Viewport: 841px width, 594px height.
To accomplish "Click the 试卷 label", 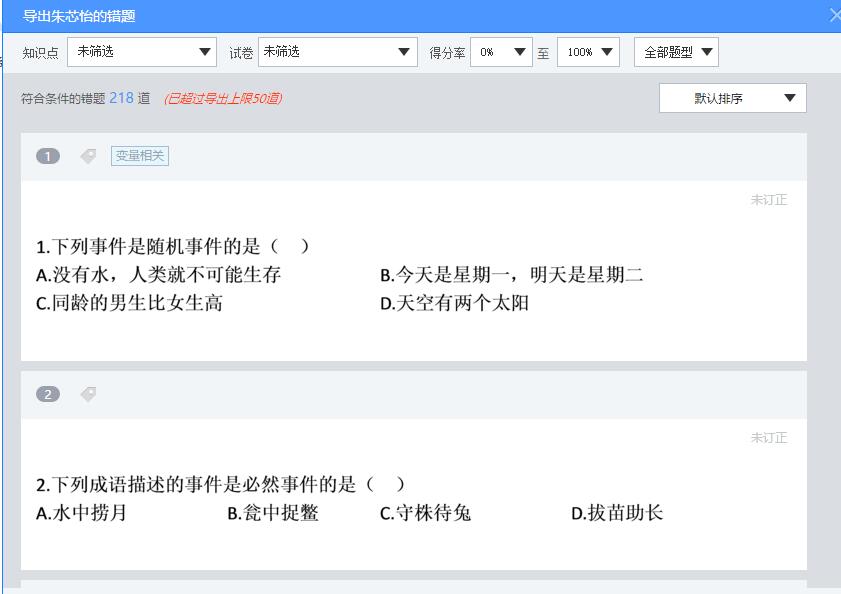I will pos(241,53).
